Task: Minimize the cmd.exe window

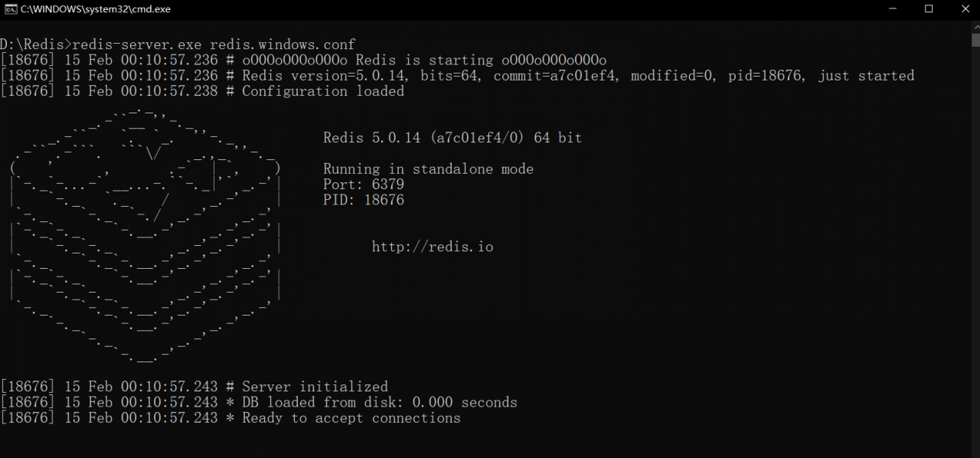Action: pyautogui.click(x=893, y=9)
